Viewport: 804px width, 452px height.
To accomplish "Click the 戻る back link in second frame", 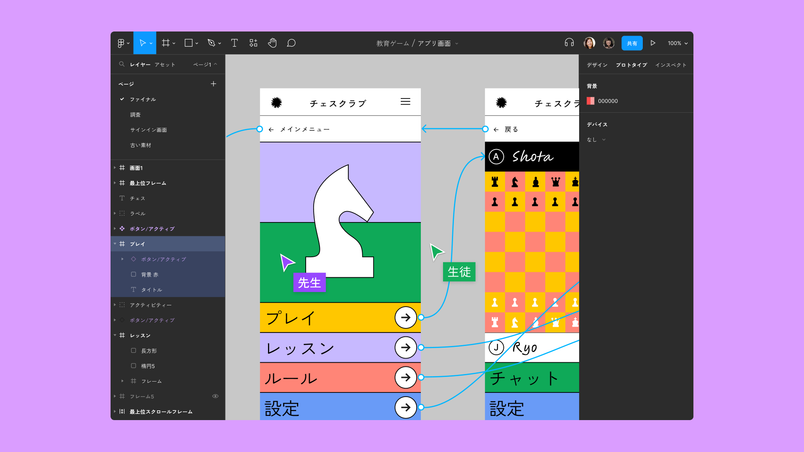I will click(506, 130).
